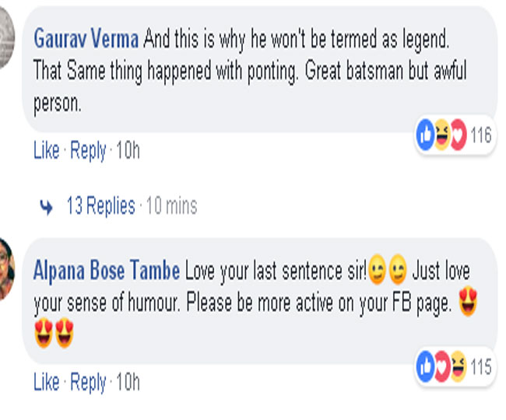This screenshot has width=506, height=420.
Task: Click the 10h timestamp on Gaurav Verma's comment
Action: click(x=128, y=151)
